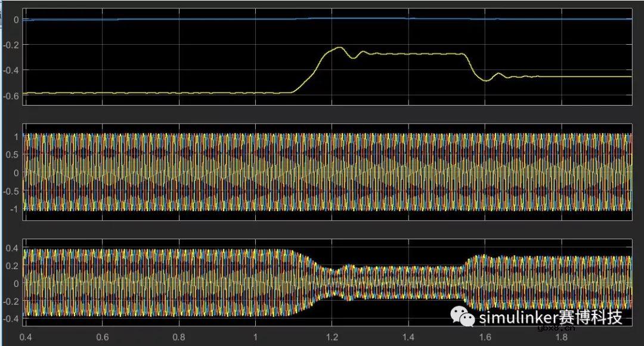644x346 pixels.
Task: Click the x-axis tick label 0.4
Action: coord(26,336)
